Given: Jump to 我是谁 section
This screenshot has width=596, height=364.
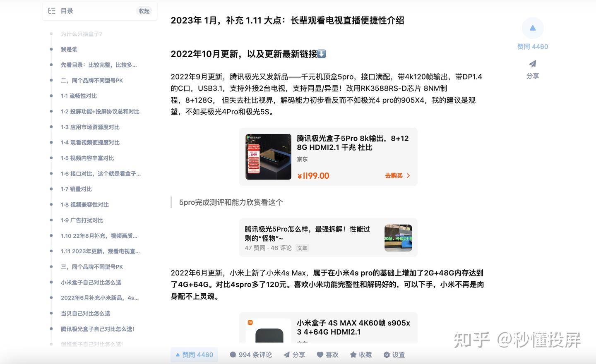Looking at the screenshot, I should [x=69, y=49].
